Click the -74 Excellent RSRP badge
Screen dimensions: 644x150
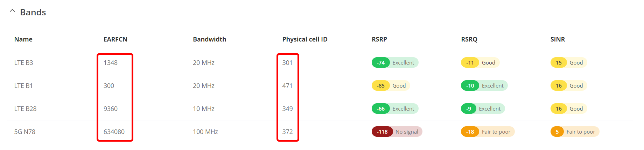[x=395, y=63]
